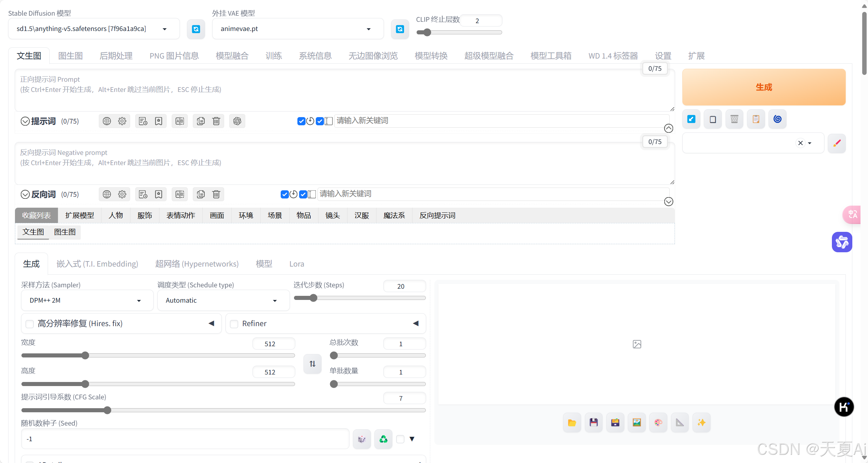Click the pink pencil edit style icon
The height and width of the screenshot is (463, 868).
[837, 143]
